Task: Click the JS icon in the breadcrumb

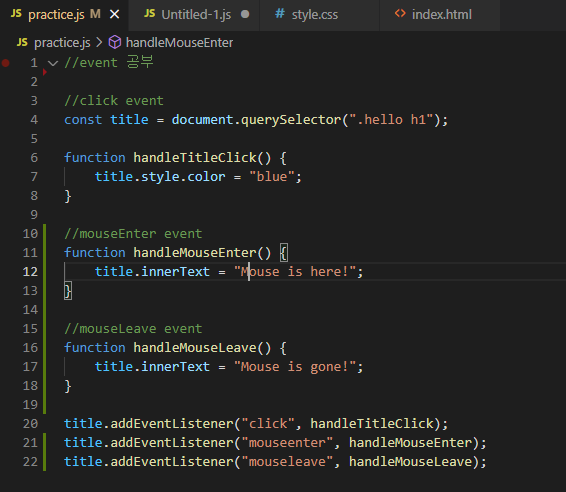Action: (x=22, y=42)
